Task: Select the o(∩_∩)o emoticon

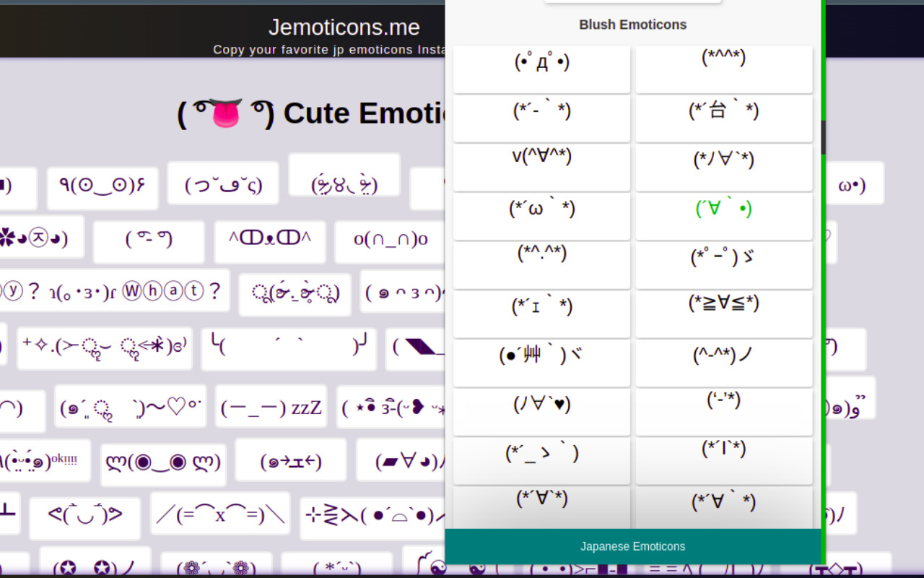Action: click(x=391, y=242)
